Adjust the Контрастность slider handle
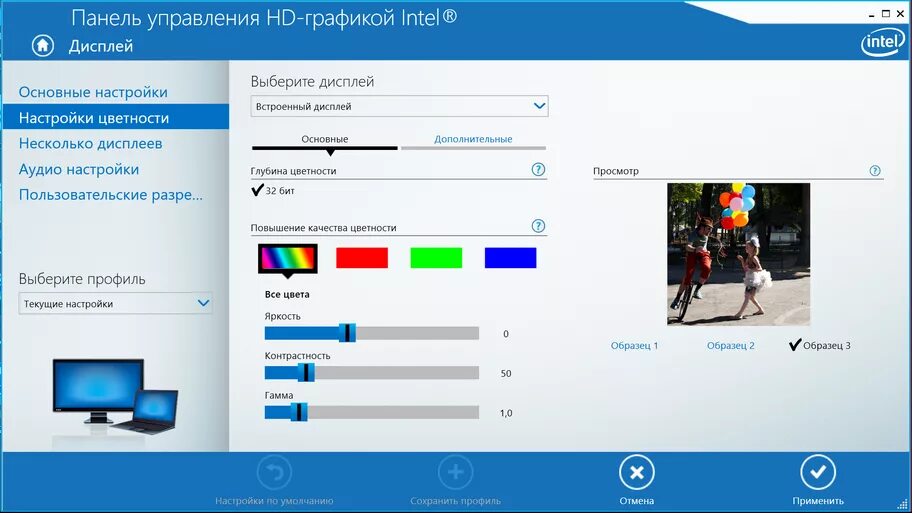 pyautogui.click(x=307, y=372)
